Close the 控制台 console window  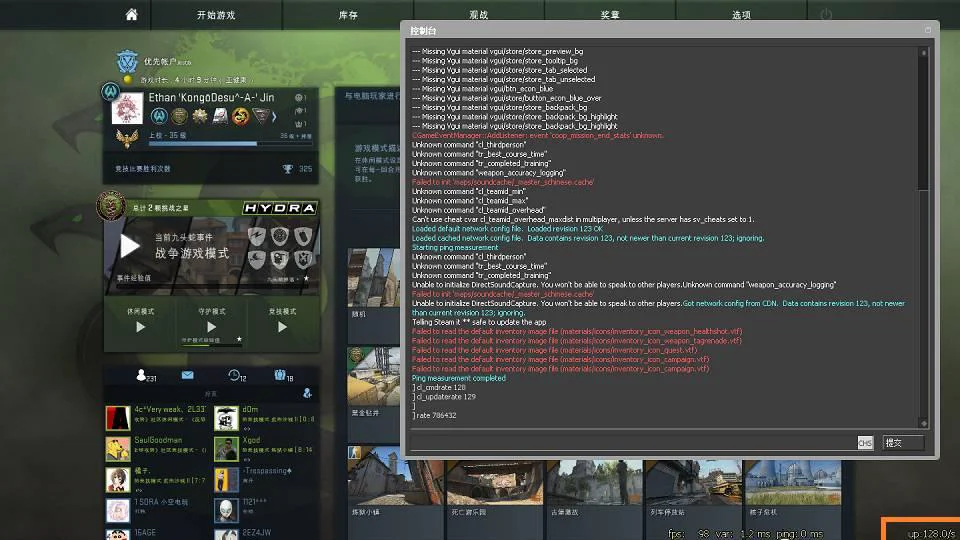click(x=928, y=29)
